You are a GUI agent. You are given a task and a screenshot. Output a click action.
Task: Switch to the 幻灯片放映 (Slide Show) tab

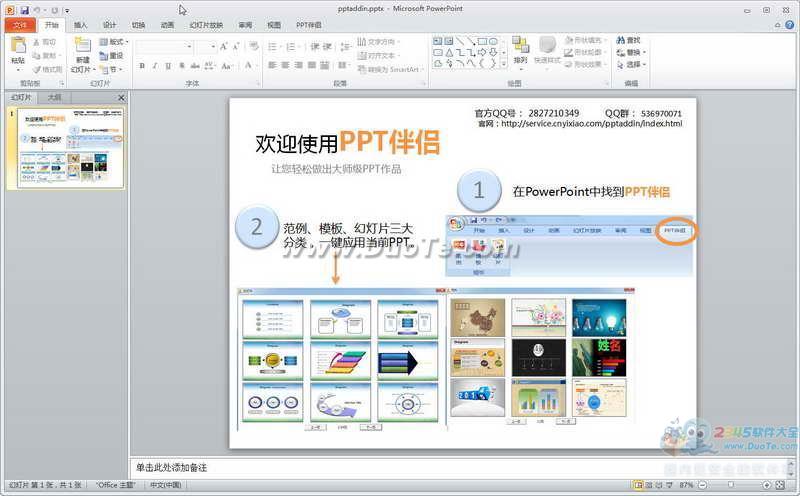pos(206,24)
